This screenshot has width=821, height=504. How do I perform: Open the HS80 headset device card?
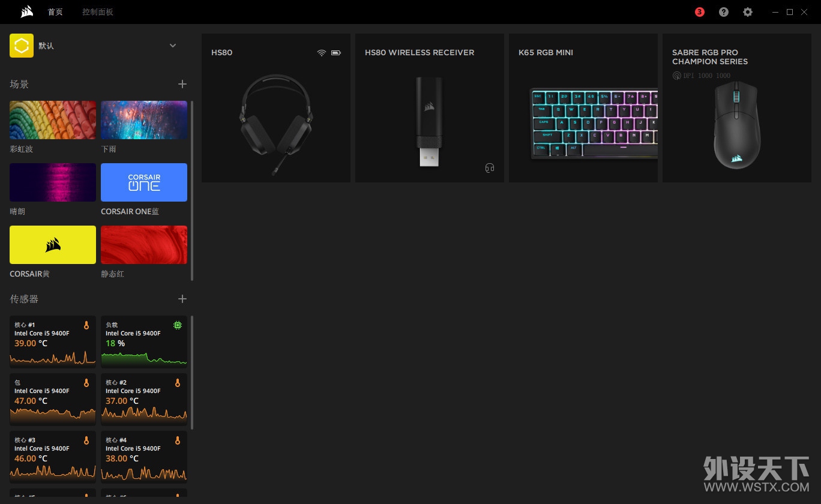pyautogui.click(x=276, y=108)
